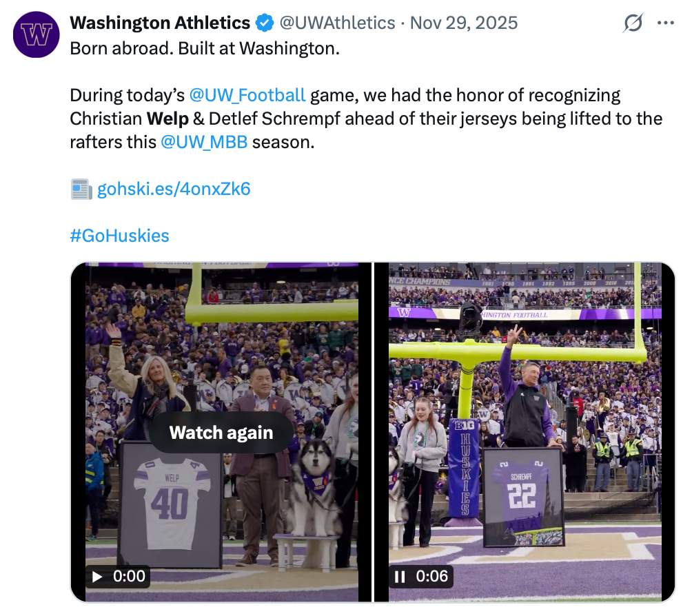692x616 pixels.
Task: Open the @UW_Football mention
Action: pos(247,95)
